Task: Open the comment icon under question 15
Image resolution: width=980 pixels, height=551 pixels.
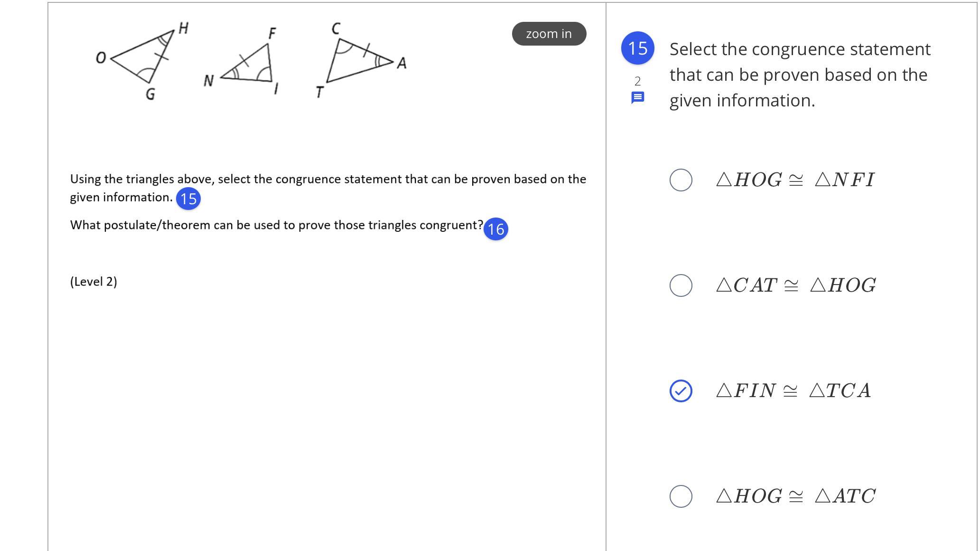Action: 637,97
